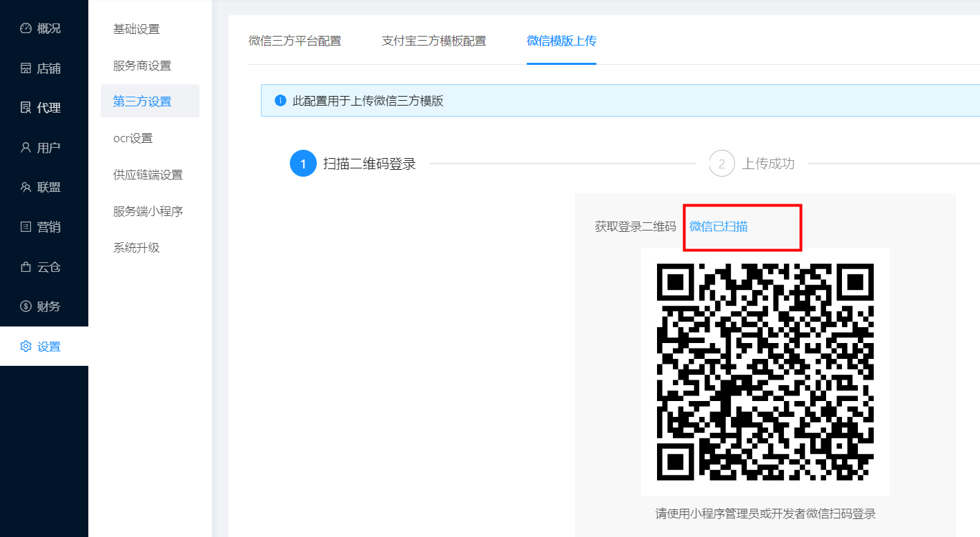Click the 代理 agent icon
The width and height of the screenshot is (980, 537).
(26, 108)
